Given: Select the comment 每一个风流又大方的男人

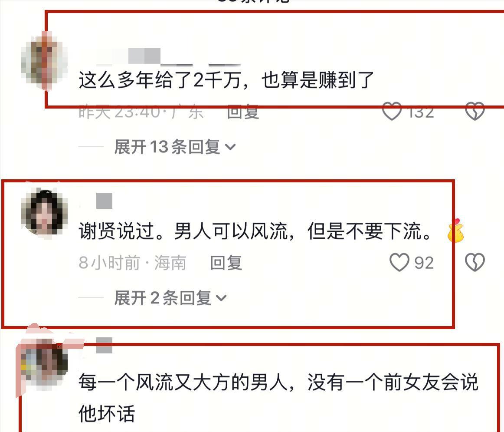Looking at the screenshot, I should [x=278, y=398].
